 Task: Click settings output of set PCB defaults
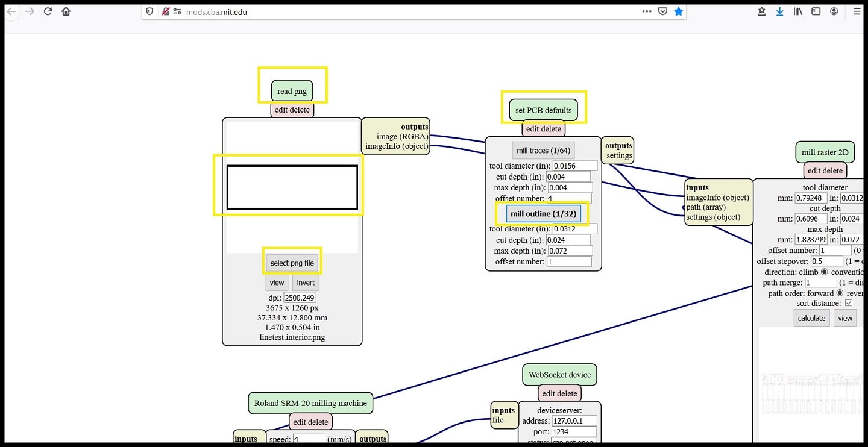click(x=620, y=155)
